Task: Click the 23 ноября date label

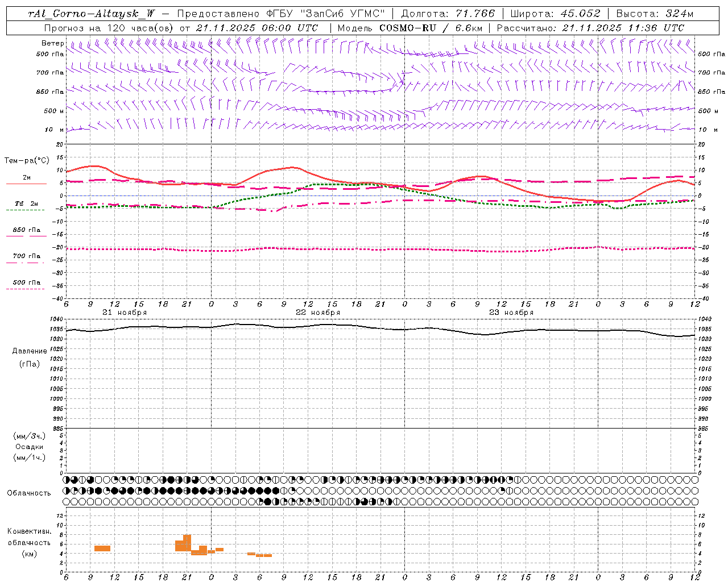Action: tap(511, 313)
